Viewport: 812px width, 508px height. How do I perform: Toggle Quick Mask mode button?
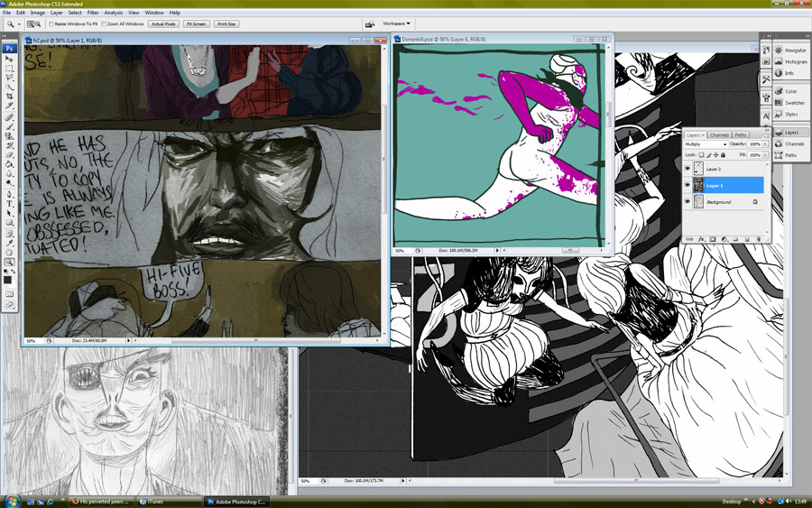tap(9, 295)
